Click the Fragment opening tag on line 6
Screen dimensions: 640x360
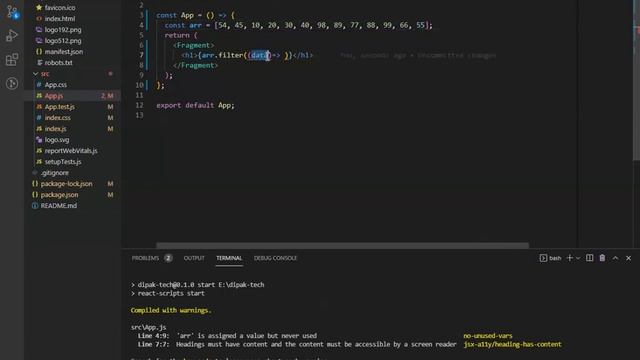(x=193, y=45)
